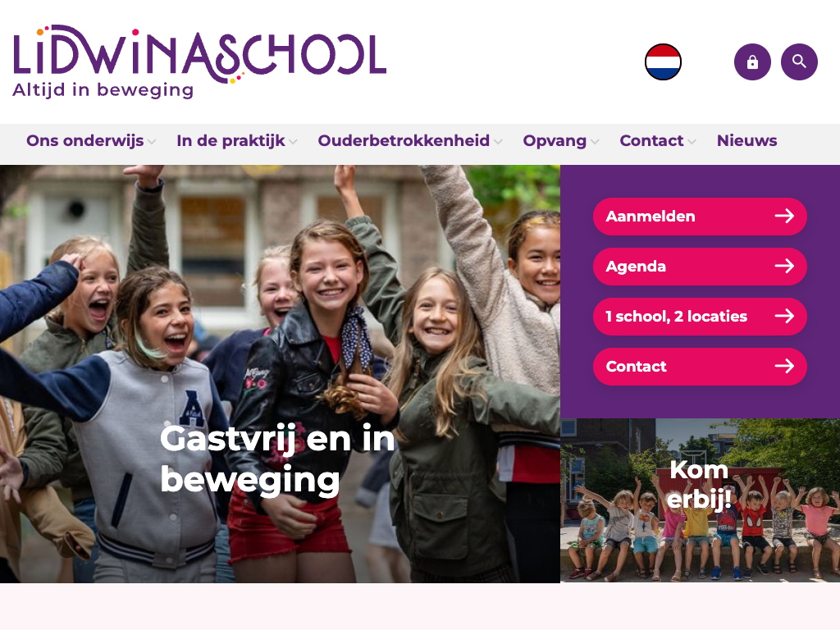Click the arrow icon on pink Contact button
Viewport: 840px width, 630px height.
click(784, 366)
